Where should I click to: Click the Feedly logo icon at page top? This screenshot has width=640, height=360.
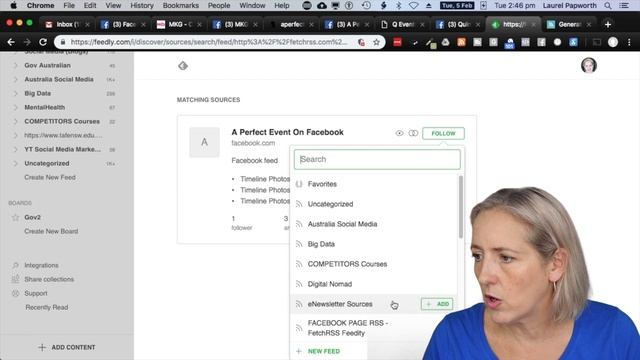tap(183, 66)
